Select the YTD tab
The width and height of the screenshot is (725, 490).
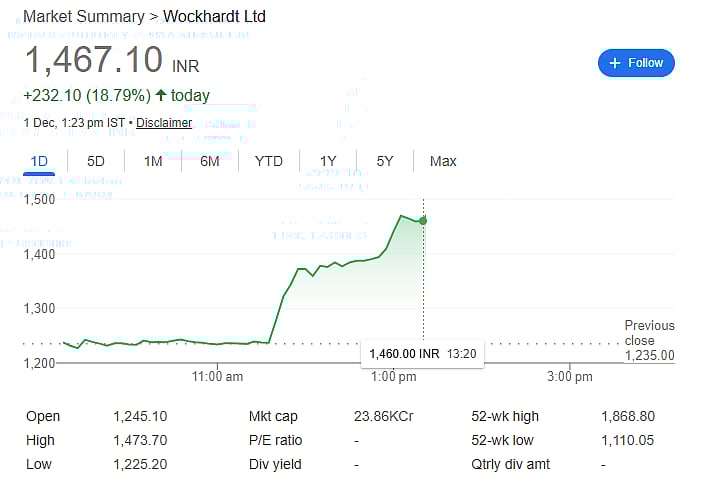[269, 161]
